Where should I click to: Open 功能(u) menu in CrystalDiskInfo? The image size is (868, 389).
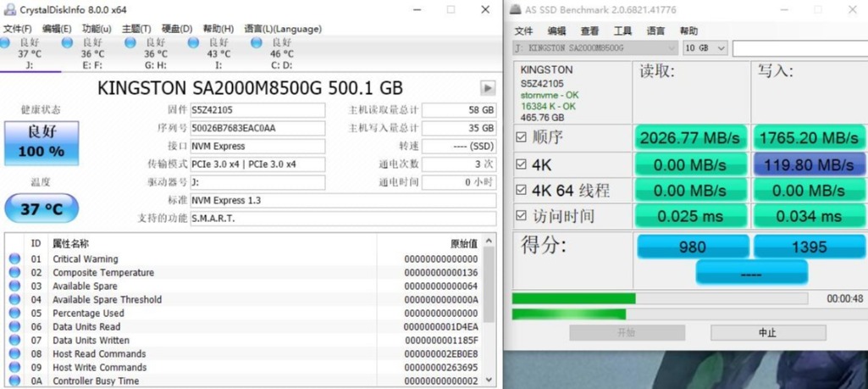(97, 29)
